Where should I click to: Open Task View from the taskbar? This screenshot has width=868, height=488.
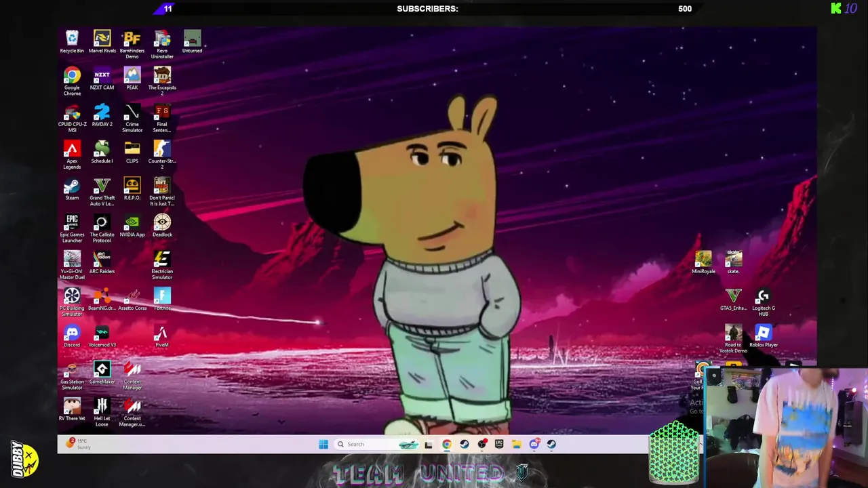click(429, 444)
